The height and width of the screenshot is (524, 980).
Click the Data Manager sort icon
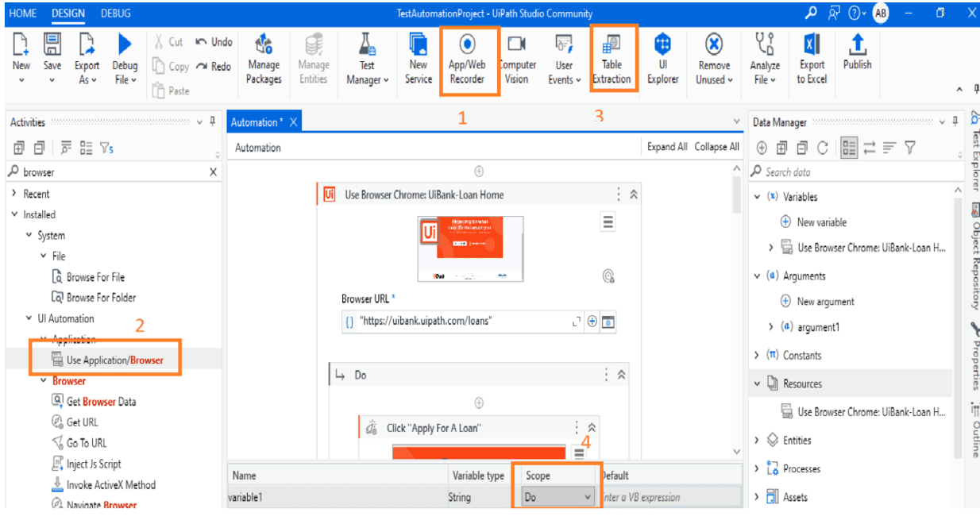pyautogui.click(x=889, y=147)
